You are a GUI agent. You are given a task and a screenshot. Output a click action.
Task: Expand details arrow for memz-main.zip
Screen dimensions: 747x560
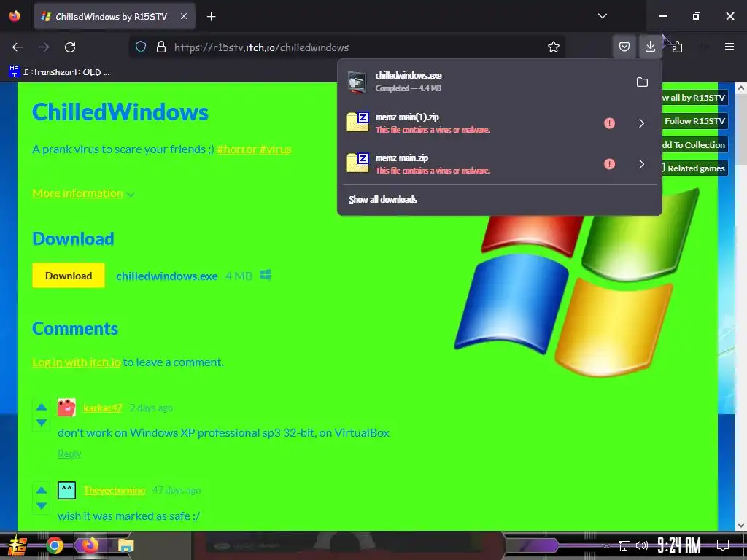(642, 164)
